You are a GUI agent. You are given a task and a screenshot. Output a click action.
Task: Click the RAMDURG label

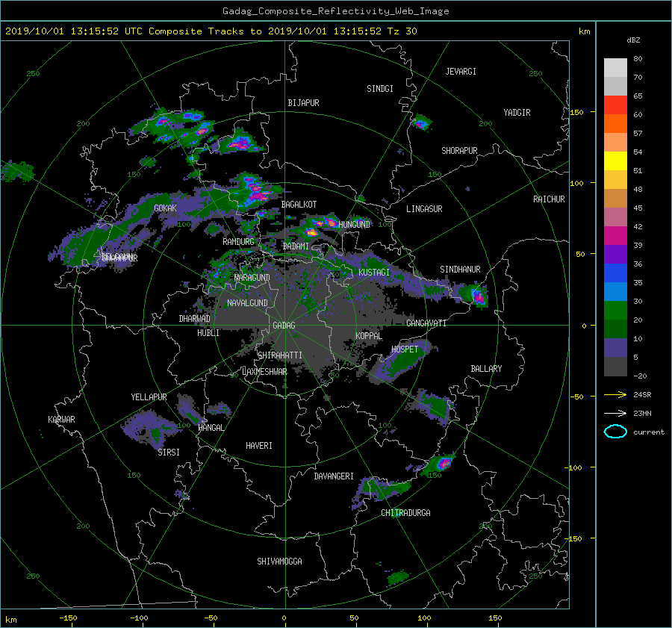(238, 242)
